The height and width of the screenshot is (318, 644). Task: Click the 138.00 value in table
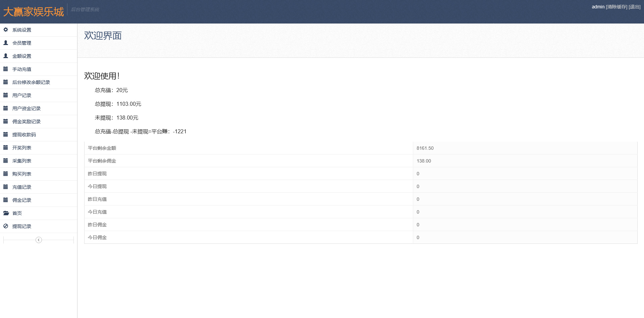click(x=424, y=161)
